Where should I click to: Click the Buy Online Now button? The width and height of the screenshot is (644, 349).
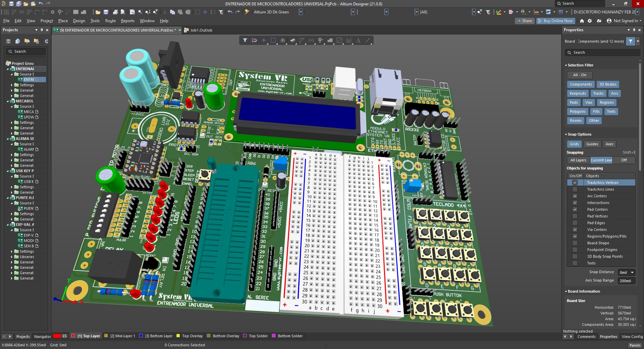point(555,21)
